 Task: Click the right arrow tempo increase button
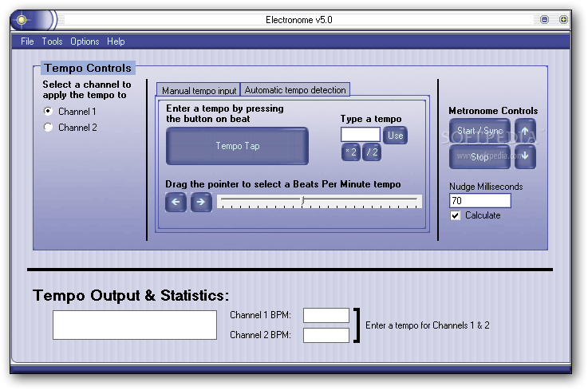click(201, 202)
